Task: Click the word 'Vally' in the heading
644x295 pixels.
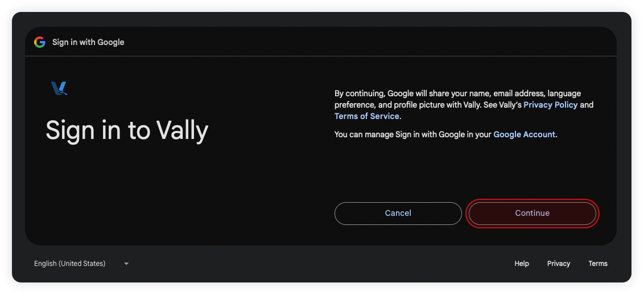Action: (182, 130)
